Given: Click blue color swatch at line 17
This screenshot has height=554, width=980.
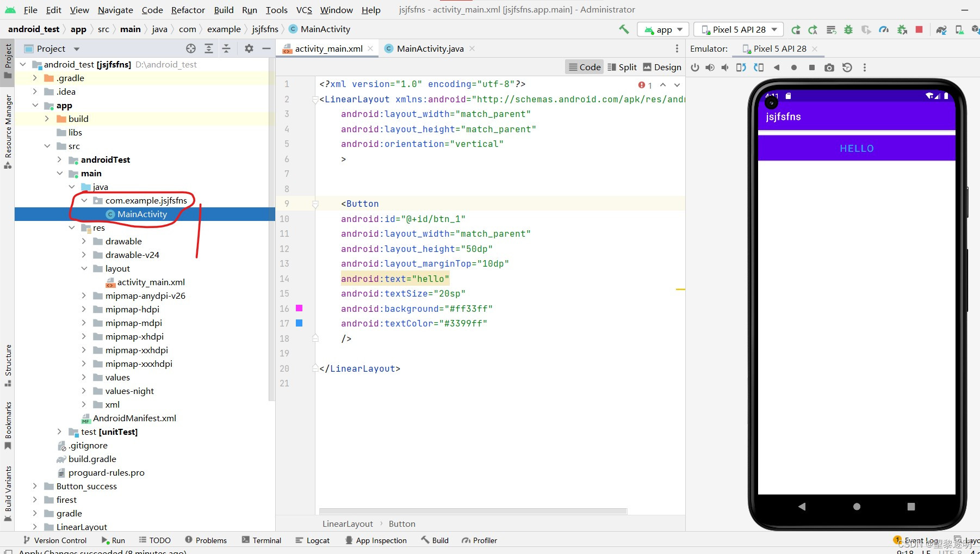Looking at the screenshot, I should pos(299,323).
